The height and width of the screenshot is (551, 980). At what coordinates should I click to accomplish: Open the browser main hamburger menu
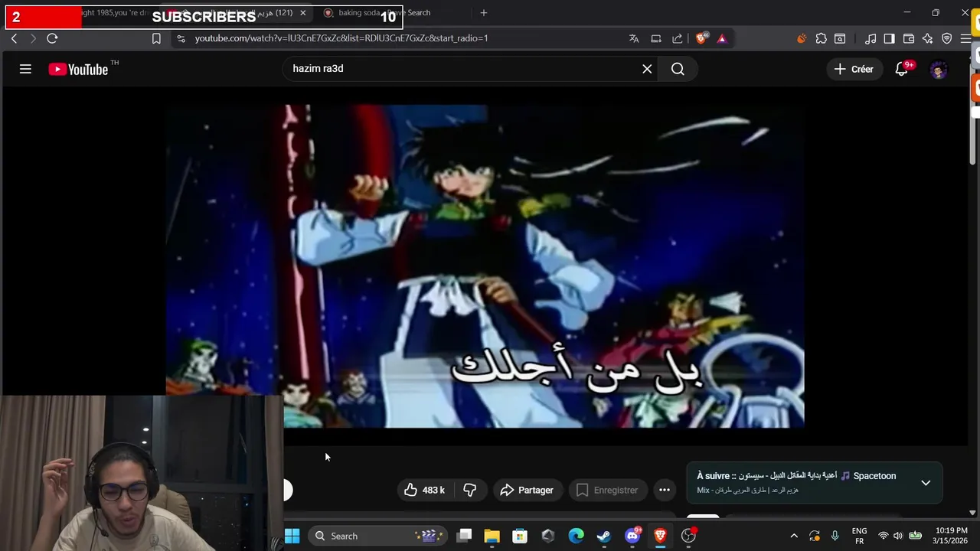pyautogui.click(x=965, y=38)
